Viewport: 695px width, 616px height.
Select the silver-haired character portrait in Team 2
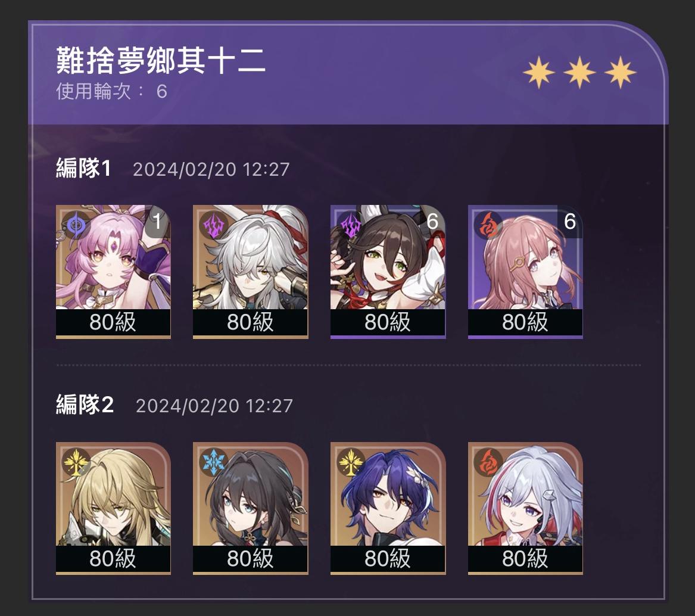click(x=525, y=508)
